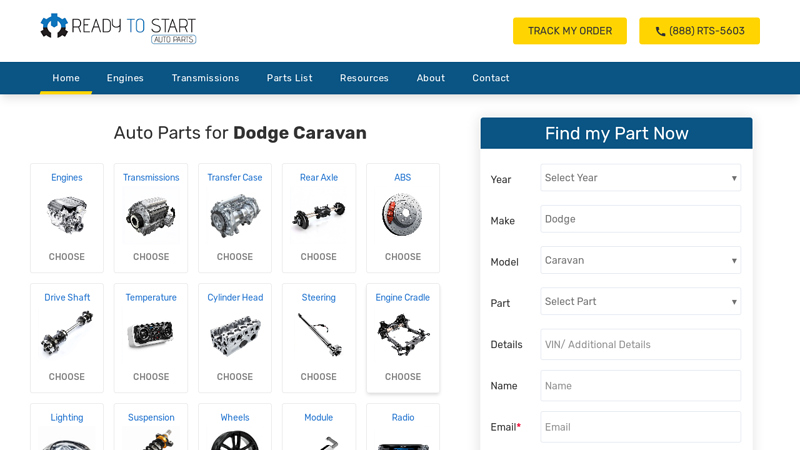Choose the ABS category
Viewport: 800px width, 450px height.
coord(403,257)
